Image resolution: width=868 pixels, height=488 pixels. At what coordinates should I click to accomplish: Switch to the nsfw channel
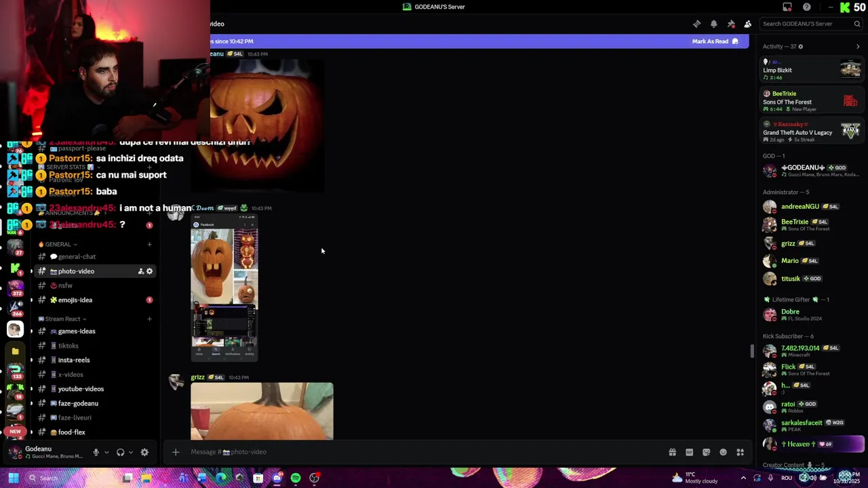[94, 285]
